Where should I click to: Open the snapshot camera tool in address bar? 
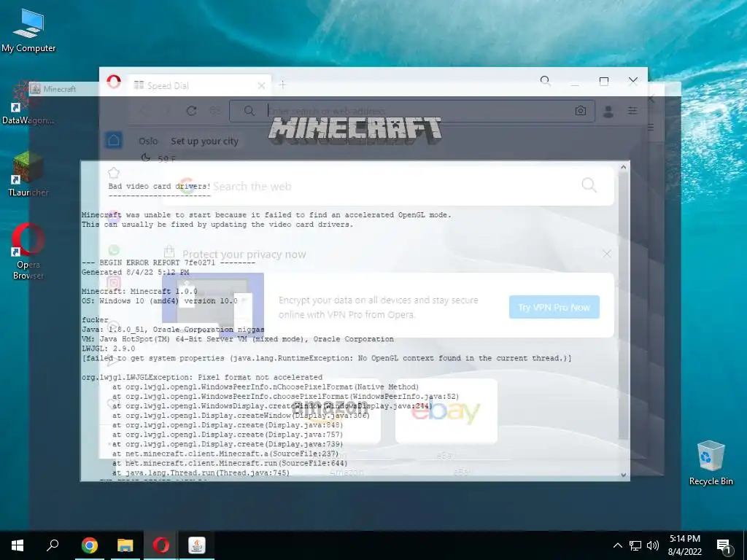click(x=580, y=111)
